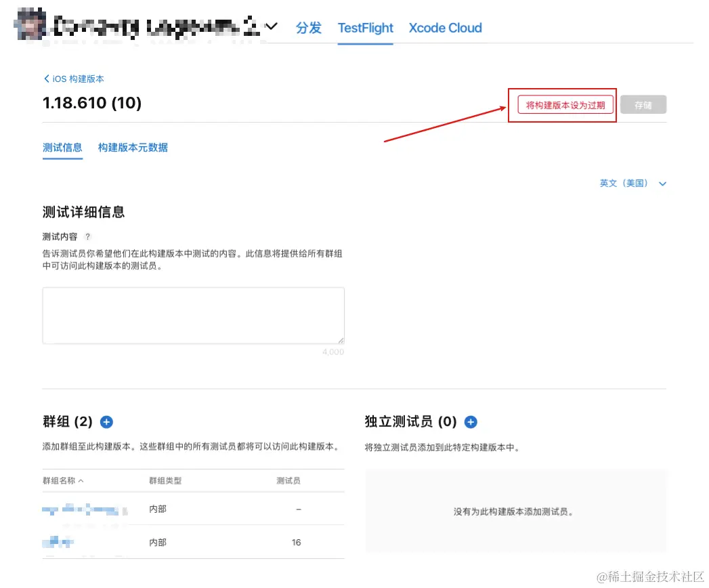Grab the text area resize handle
709x588 pixels.
coord(341,340)
